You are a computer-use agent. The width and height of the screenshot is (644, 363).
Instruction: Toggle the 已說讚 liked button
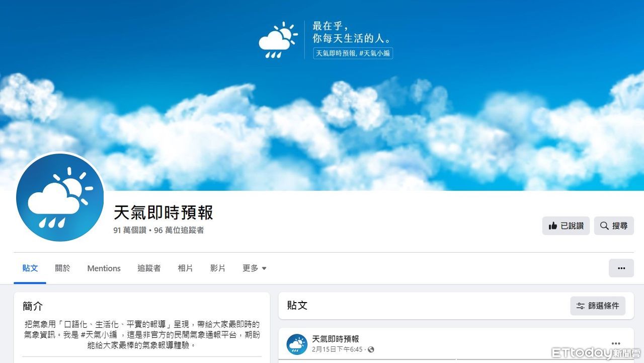[x=566, y=226]
